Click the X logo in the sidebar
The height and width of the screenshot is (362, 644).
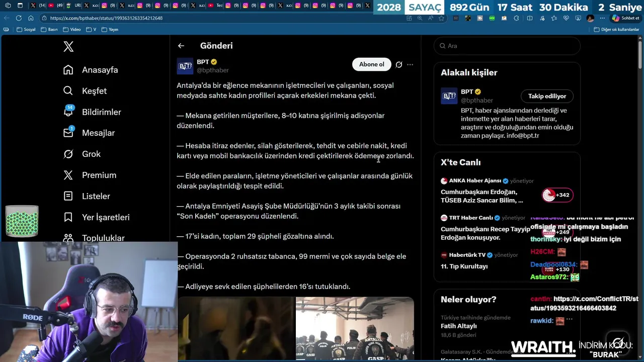click(68, 46)
